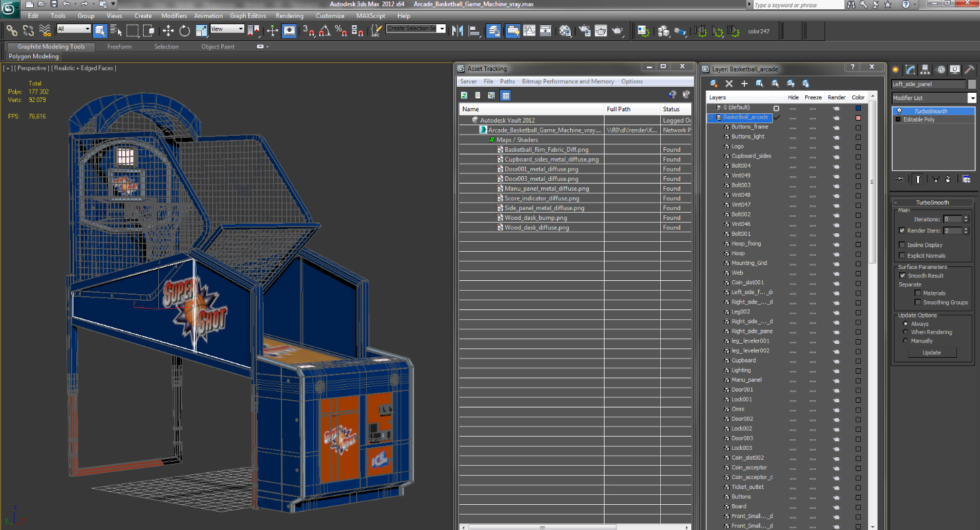
Task: Open Select by Name tool
Action: 116,30
